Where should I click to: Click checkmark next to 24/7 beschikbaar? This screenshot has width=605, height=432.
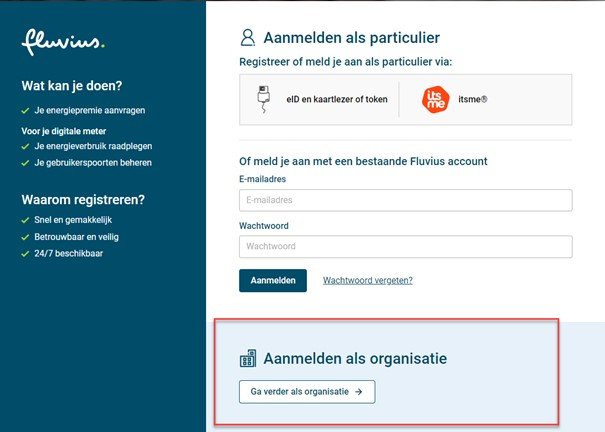pos(25,253)
